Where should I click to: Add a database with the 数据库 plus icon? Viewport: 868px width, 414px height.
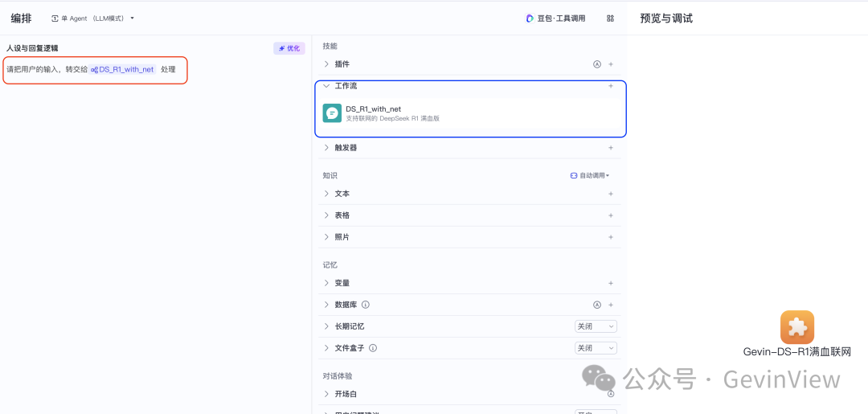[x=611, y=305]
